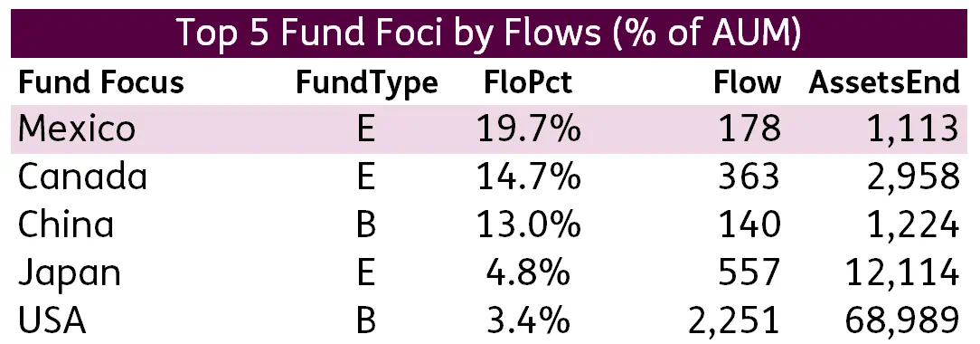
Task: Select the Fund Focus column header
Action: click(101, 82)
